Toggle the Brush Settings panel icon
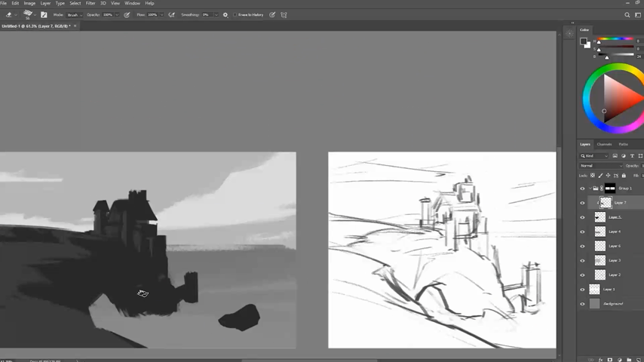 coord(44,15)
